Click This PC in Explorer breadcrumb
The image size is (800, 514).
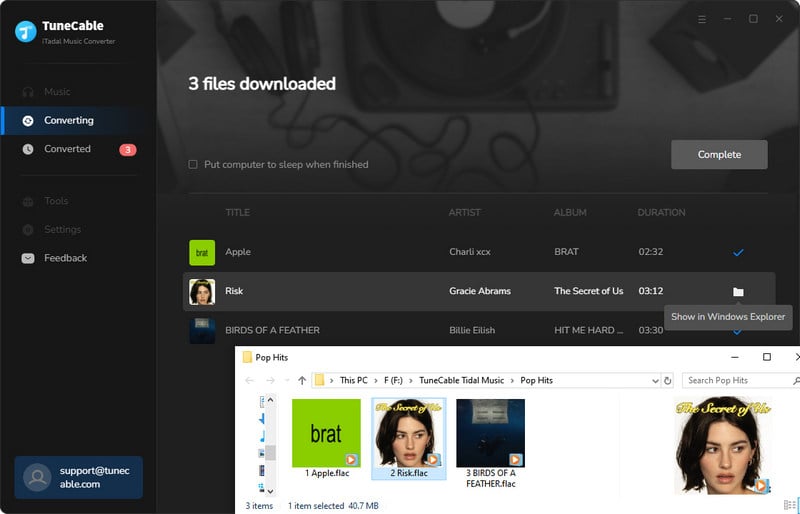(x=354, y=380)
